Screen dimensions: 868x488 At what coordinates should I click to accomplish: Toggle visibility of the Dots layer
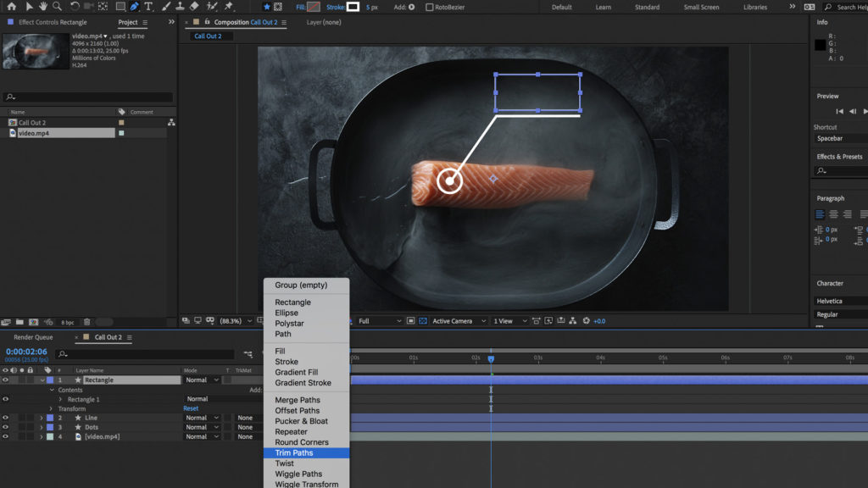(x=6, y=427)
